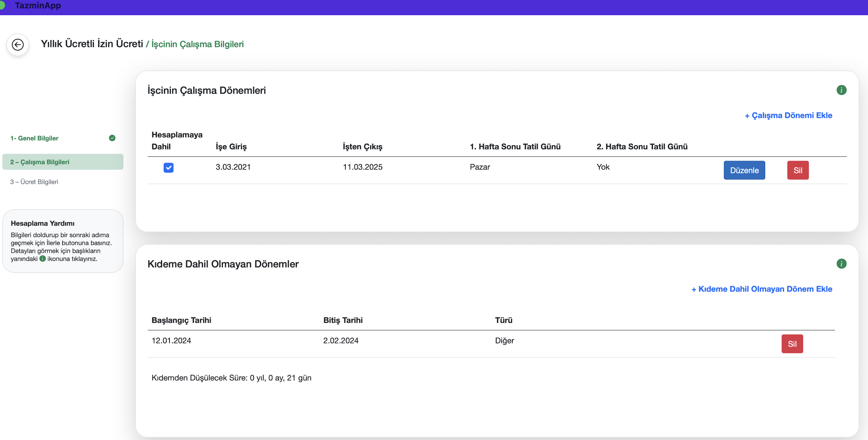Click the back arrow button
The image size is (868, 440).
pos(17,44)
